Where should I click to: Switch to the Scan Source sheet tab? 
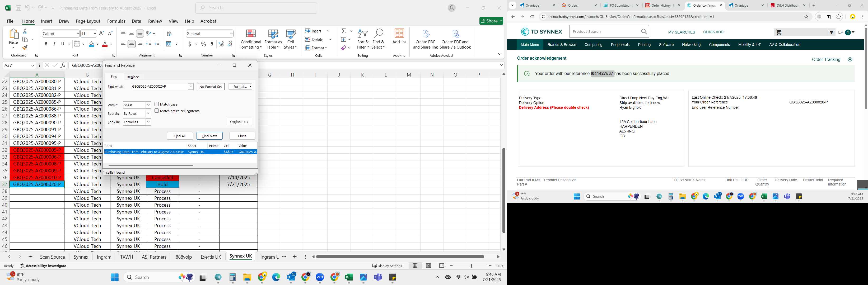(x=53, y=257)
